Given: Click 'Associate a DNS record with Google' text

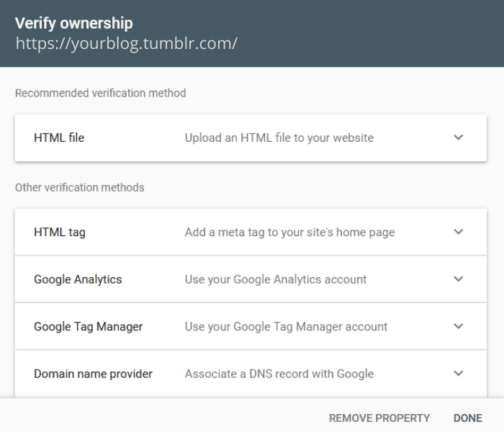Looking at the screenshot, I should (279, 374).
